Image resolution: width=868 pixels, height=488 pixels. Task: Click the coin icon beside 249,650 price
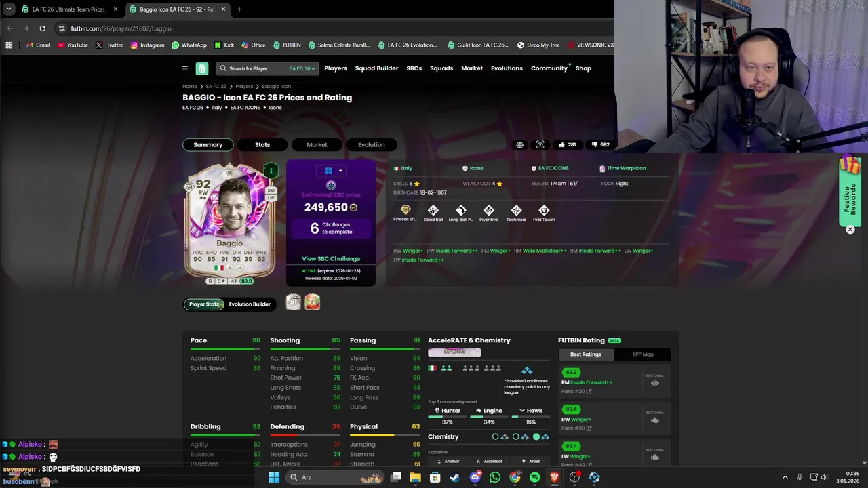(x=353, y=208)
